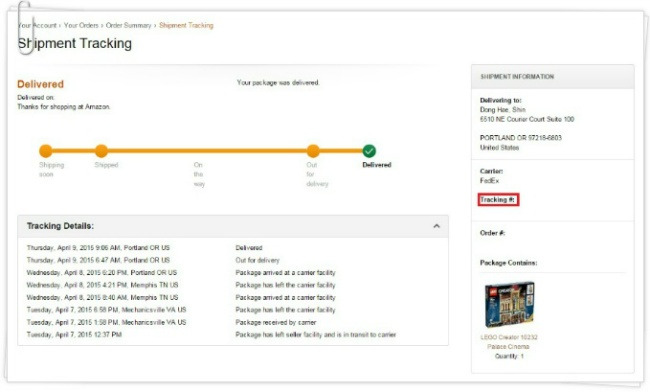
Task: Open LEGO Creator 10232 Palace Cinema link
Action: click(x=509, y=342)
